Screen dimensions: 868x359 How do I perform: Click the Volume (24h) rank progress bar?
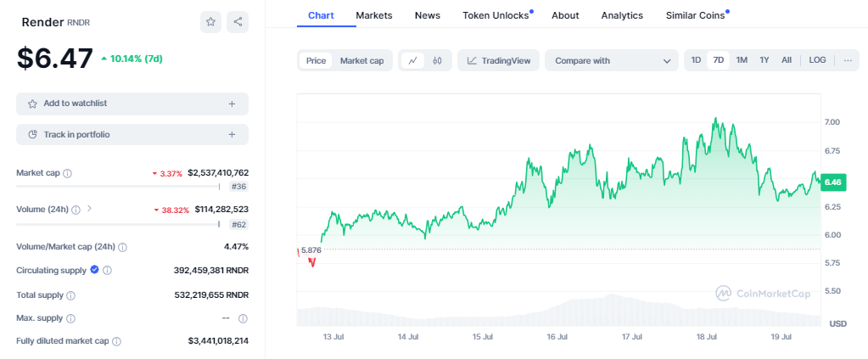[x=118, y=224]
